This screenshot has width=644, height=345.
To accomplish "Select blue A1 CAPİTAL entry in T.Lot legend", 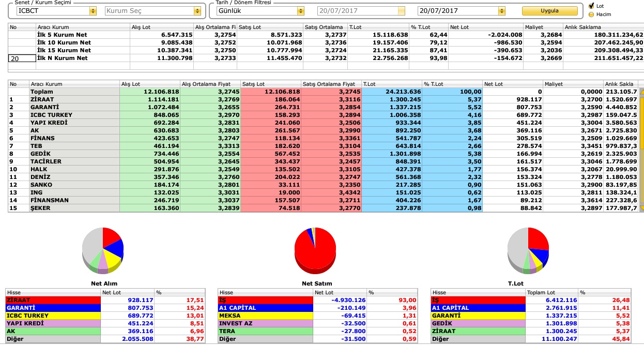I will tap(478, 308).
